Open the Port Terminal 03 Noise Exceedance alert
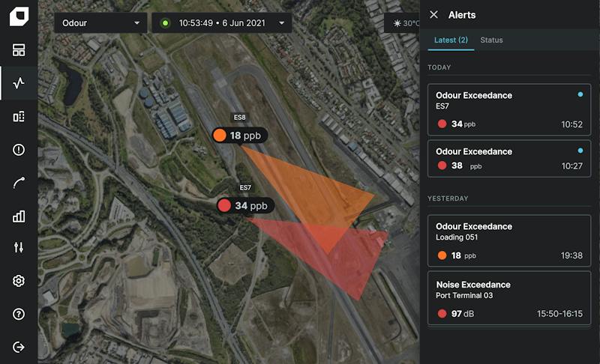Viewport: 600px width, 364px height. 509,298
